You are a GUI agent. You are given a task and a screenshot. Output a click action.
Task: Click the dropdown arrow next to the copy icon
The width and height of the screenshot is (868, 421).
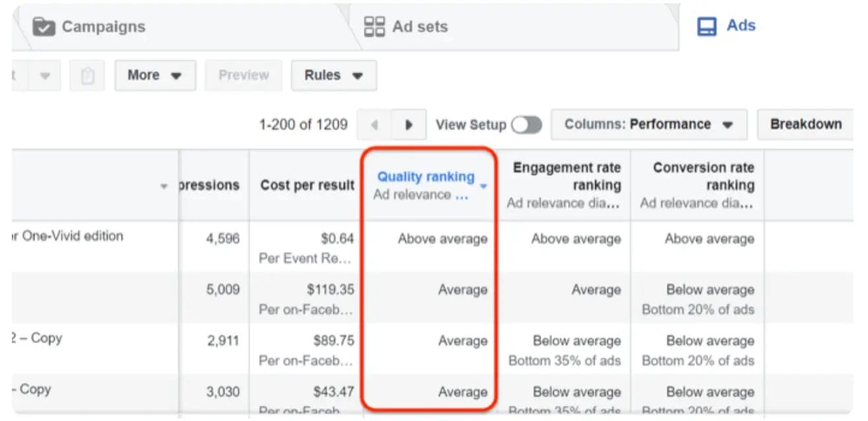click(x=44, y=75)
